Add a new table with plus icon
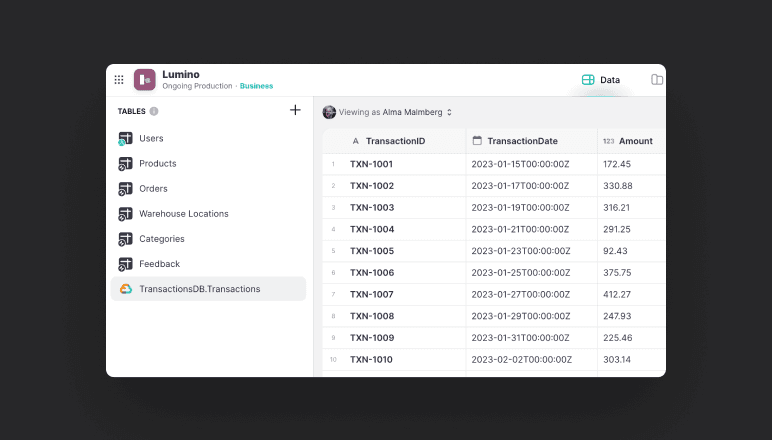Viewport: 772px width, 440px height. click(295, 110)
